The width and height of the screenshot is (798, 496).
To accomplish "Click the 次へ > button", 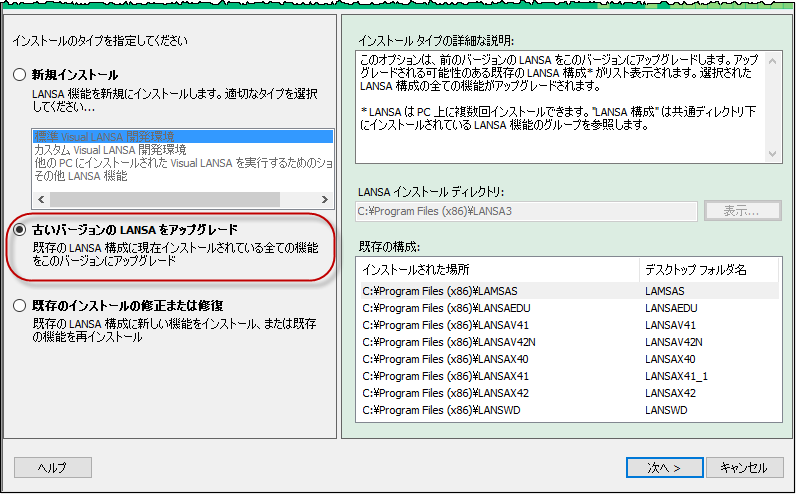I will click(x=665, y=468).
